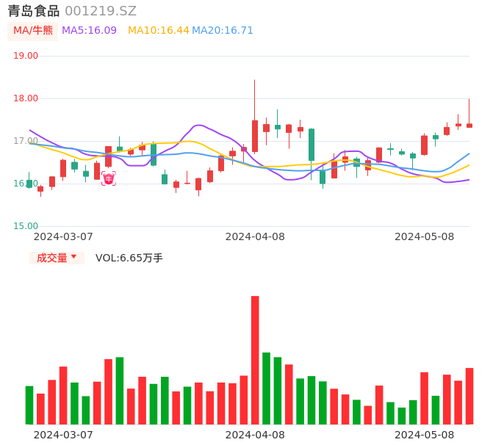Viewport: 504px width, 445px height.
Task: Click the rightmost red volume bar
Action: tap(469, 396)
